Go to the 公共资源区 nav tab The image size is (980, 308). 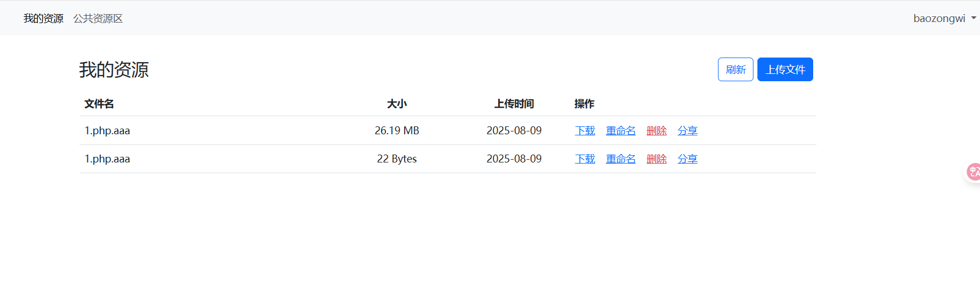[x=98, y=19]
